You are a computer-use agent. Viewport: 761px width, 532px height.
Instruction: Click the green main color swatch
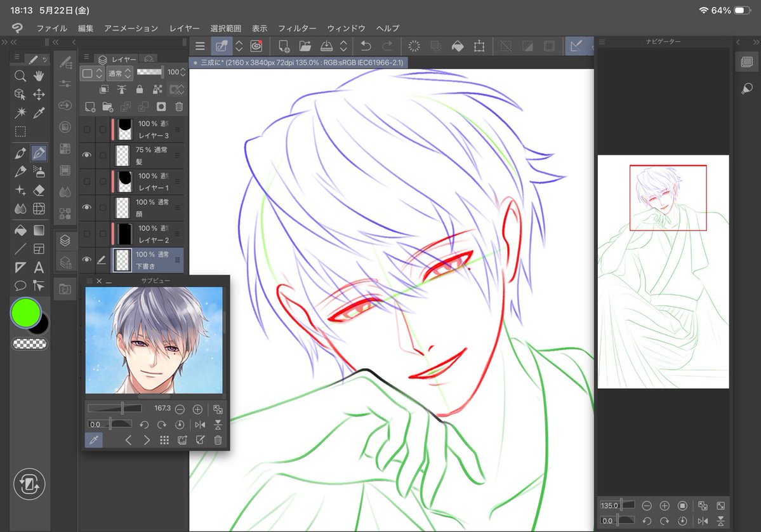point(26,312)
